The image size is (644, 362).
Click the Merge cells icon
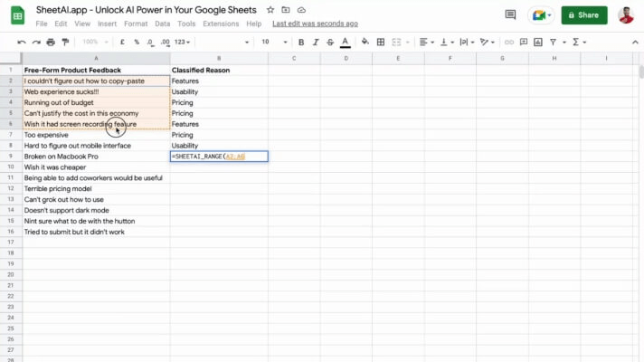point(396,42)
